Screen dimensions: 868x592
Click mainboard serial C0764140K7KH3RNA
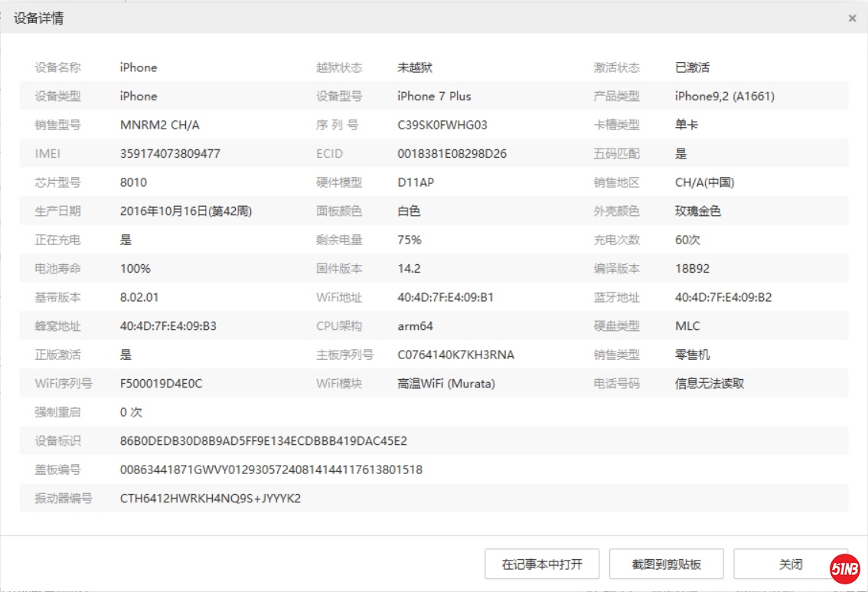coord(455,355)
